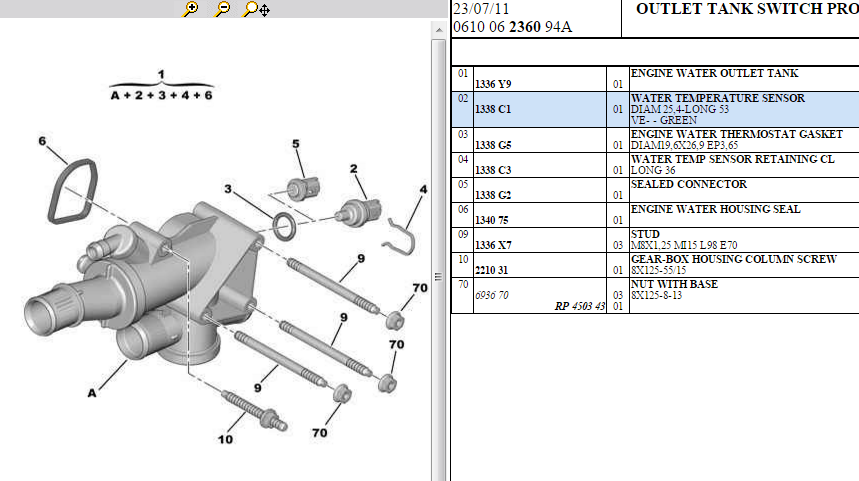Viewport: 859px width, 481px height.
Task: Select the zoom and pan tool icon
Action: pyautogui.click(x=256, y=9)
